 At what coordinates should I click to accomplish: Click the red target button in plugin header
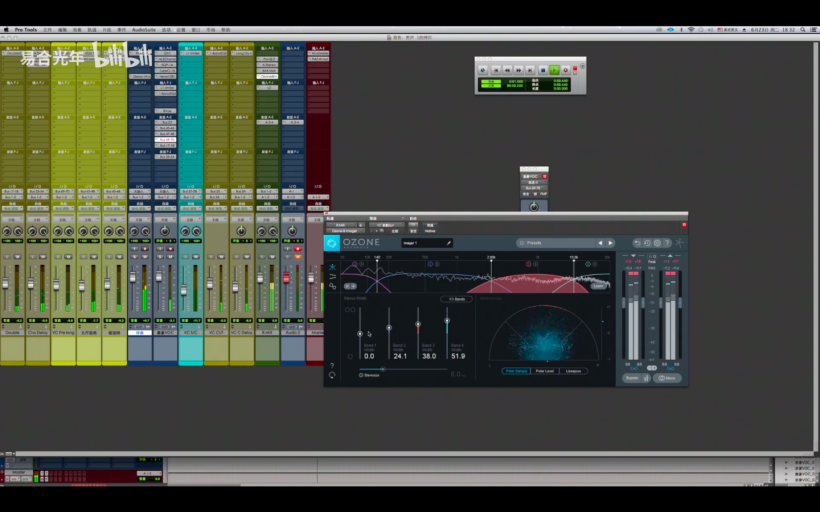(x=685, y=225)
